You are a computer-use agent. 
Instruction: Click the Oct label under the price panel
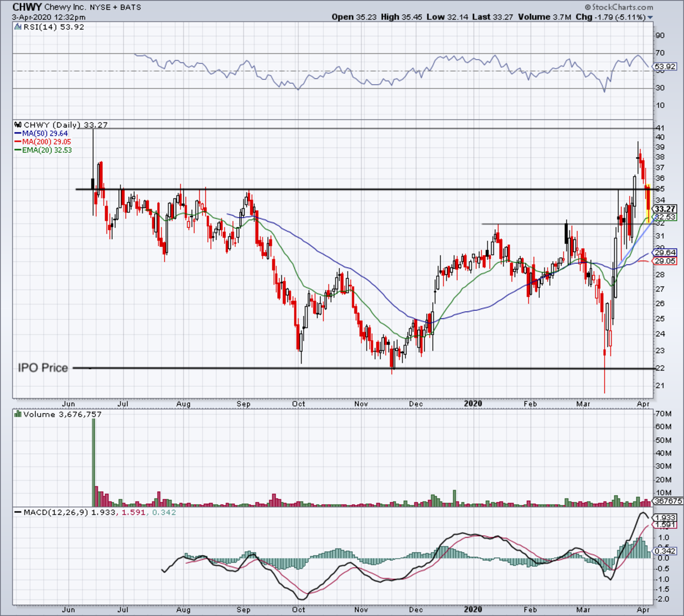click(x=298, y=403)
